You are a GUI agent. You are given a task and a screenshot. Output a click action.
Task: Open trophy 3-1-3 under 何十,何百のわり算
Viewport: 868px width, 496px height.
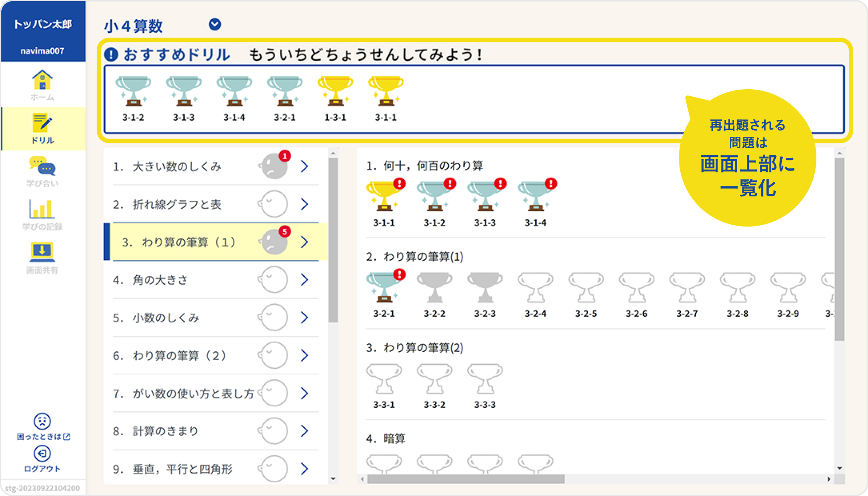coord(485,196)
